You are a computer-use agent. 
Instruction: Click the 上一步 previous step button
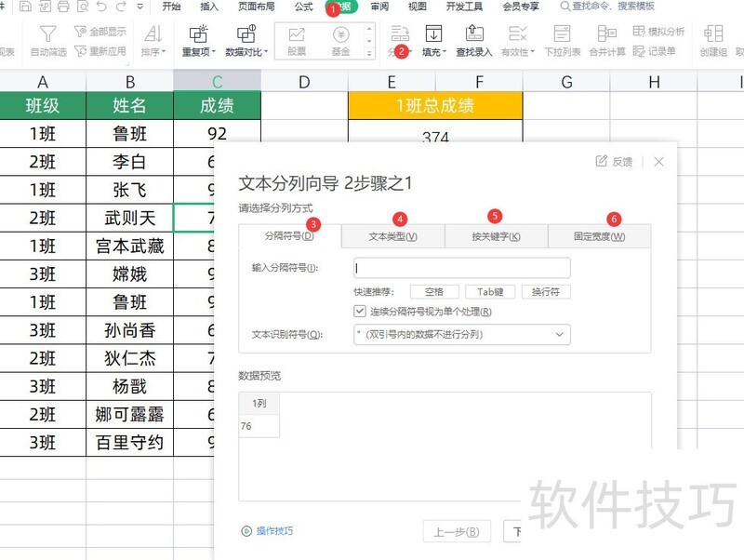point(457,532)
